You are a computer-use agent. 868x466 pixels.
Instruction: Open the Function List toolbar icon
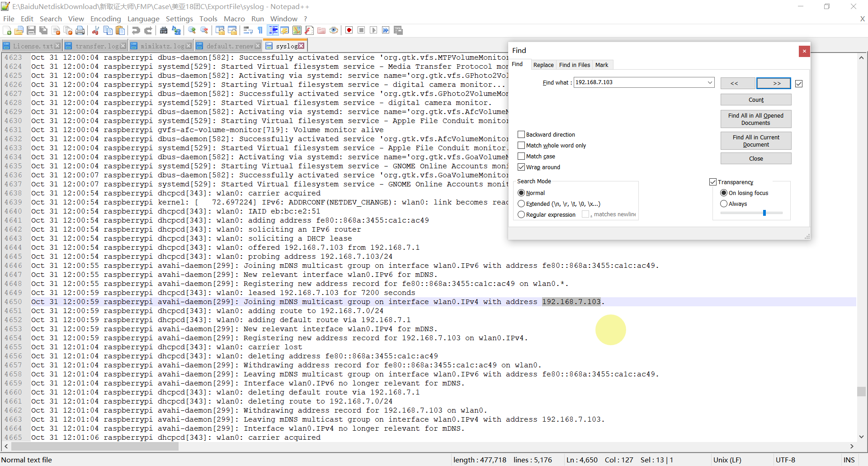(309, 30)
